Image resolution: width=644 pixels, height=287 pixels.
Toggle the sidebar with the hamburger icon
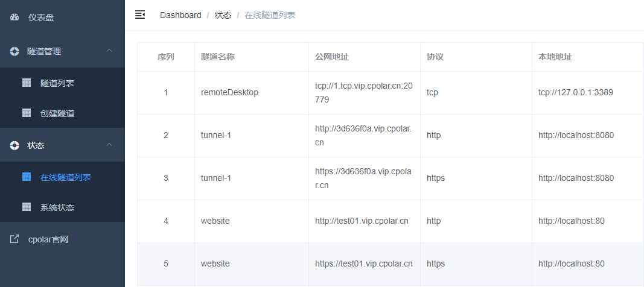click(140, 14)
